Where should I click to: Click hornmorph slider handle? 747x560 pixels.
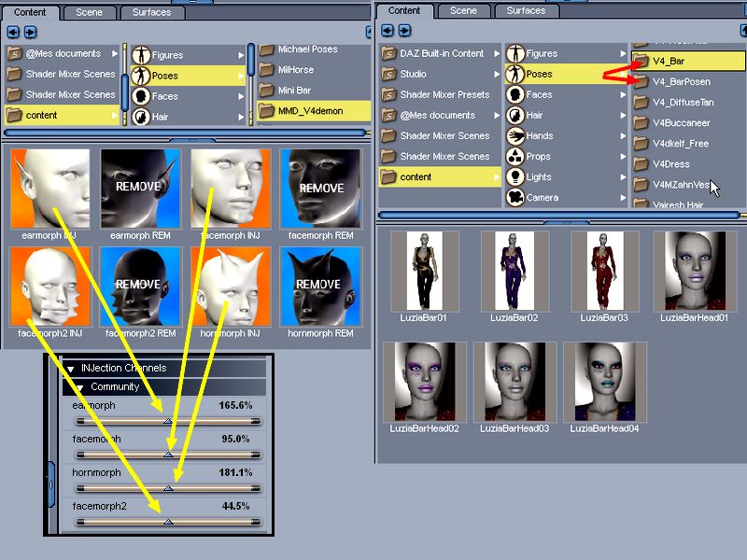click(x=168, y=488)
